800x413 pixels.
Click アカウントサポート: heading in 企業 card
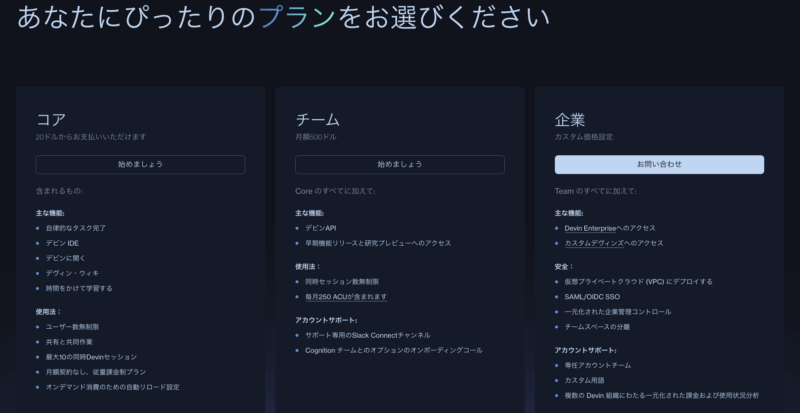pyautogui.click(x=585, y=350)
